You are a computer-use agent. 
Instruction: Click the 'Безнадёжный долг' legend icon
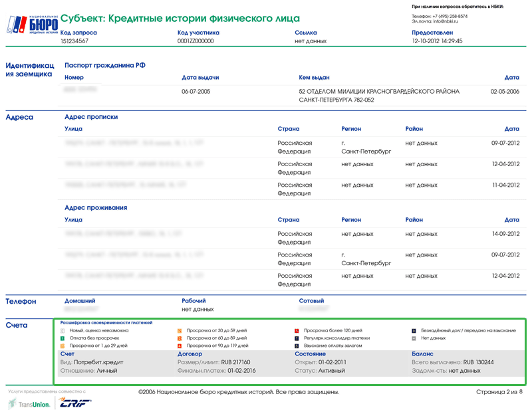tap(414, 331)
